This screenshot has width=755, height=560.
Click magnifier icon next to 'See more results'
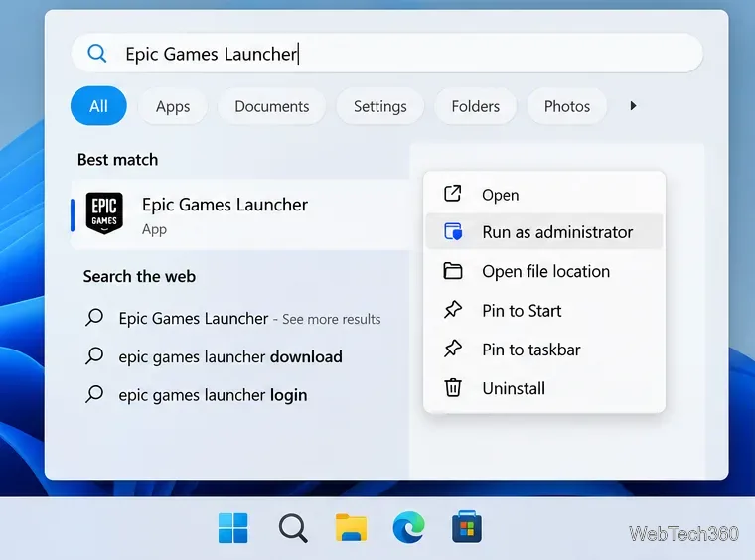94,318
